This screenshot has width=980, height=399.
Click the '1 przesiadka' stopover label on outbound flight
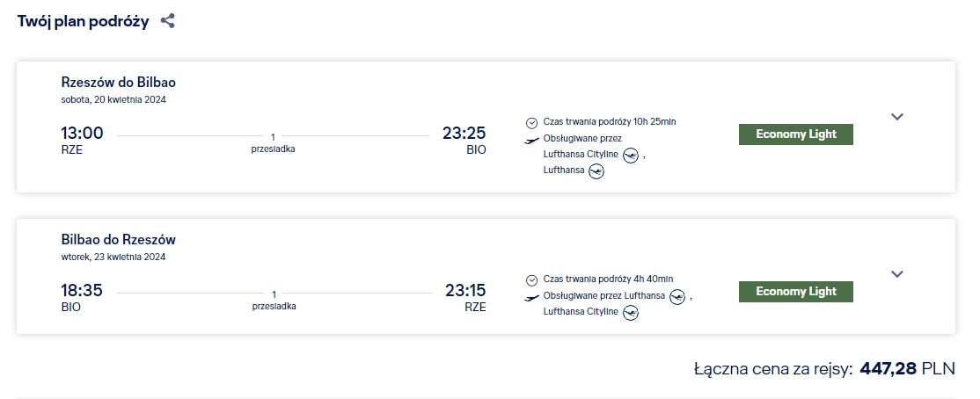pyautogui.click(x=273, y=143)
